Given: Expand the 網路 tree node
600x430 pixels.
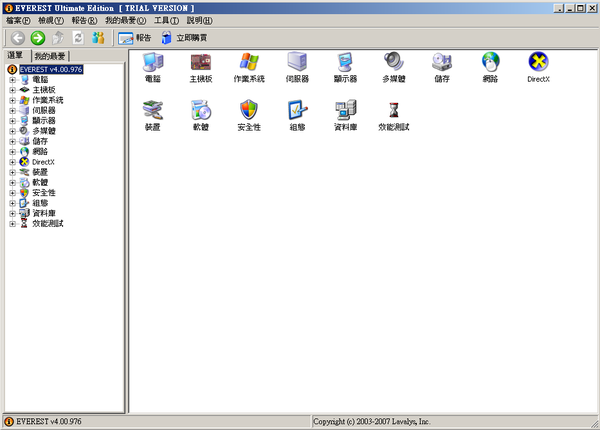Looking at the screenshot, I should [x=13, y=152].
